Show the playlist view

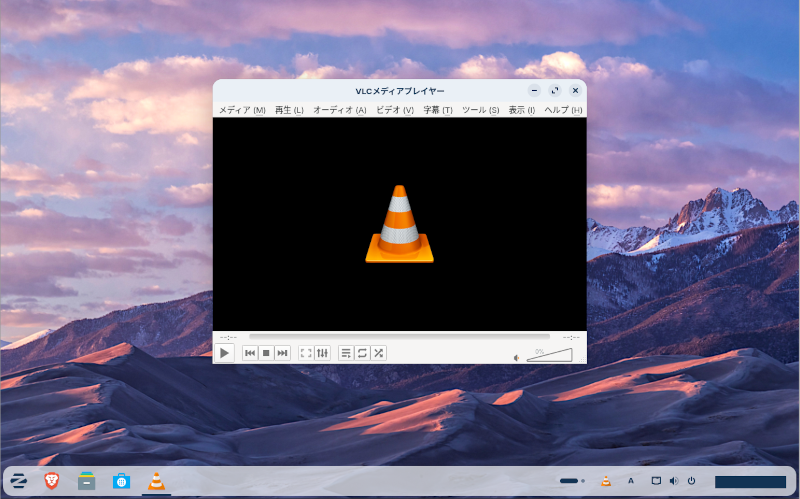coord(346,353)
